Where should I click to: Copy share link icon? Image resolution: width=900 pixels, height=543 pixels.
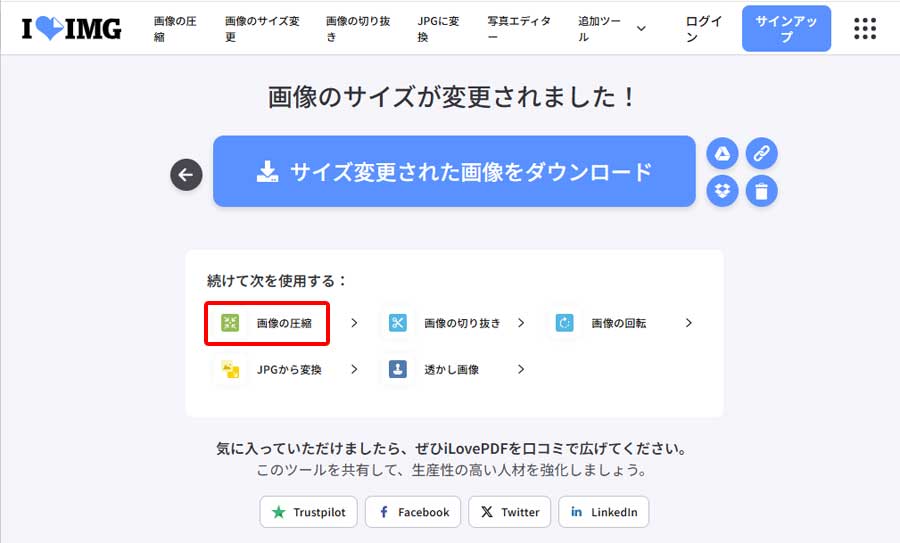pyautogui.click(x=762, y=153)
